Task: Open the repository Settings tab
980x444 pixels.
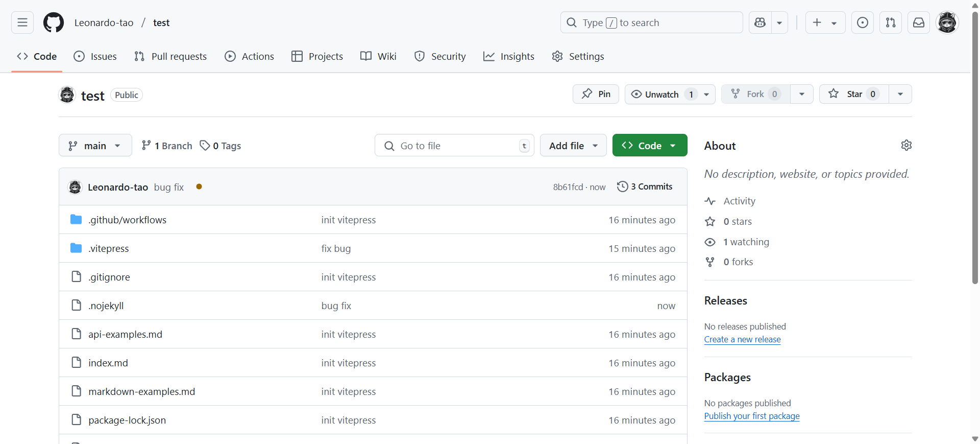Action: coord(578,56)
